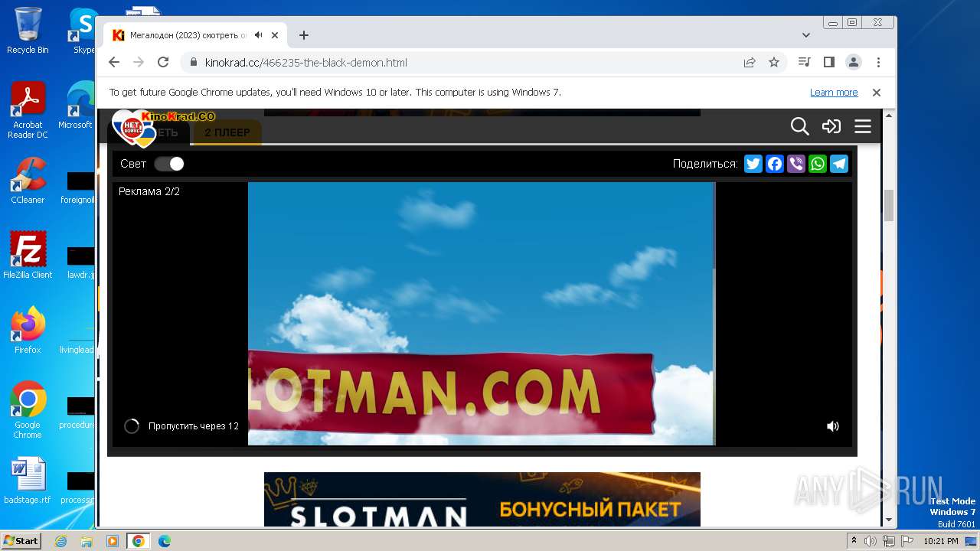Bookmark this tab with the star icon
Image resolution: width=980 pixels, height=551 pixels.
tap(774, 62)
